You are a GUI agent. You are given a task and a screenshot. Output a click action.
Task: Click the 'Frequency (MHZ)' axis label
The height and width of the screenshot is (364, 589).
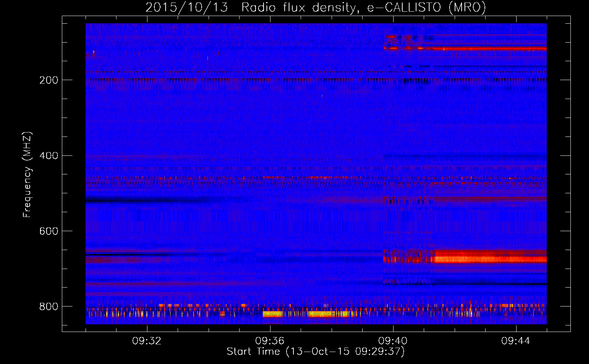click(27, 174)
